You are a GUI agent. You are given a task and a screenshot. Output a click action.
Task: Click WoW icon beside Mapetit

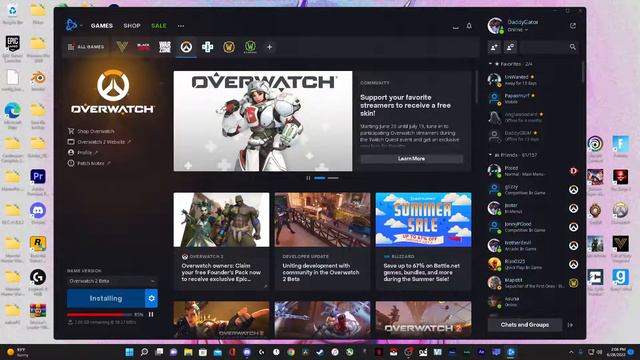click(573, 283)
